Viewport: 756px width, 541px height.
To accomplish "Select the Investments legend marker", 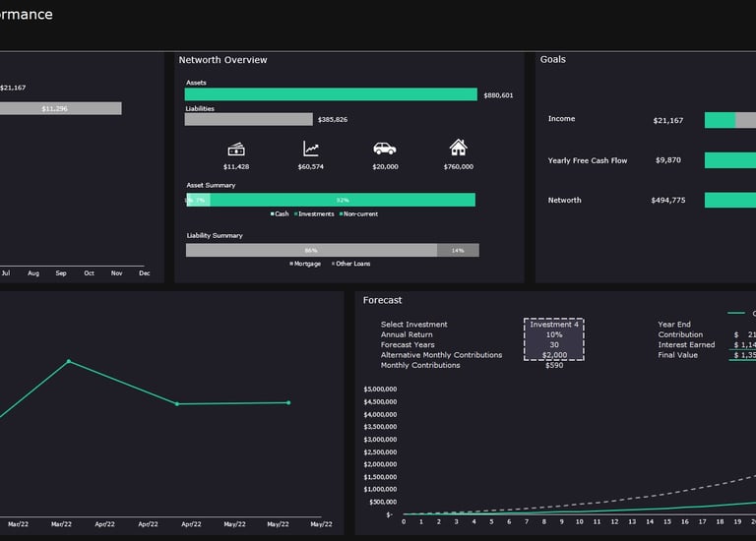I will [x=296, y=213].
